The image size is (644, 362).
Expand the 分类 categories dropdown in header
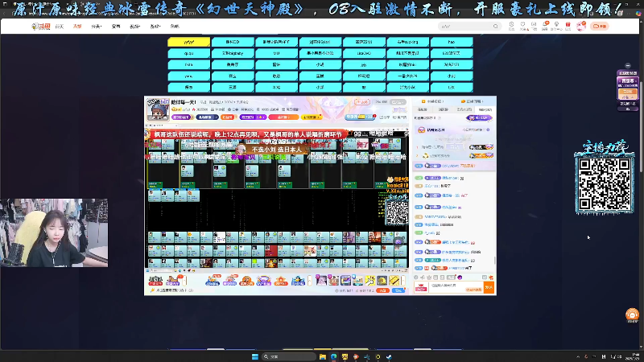(96, 27)
